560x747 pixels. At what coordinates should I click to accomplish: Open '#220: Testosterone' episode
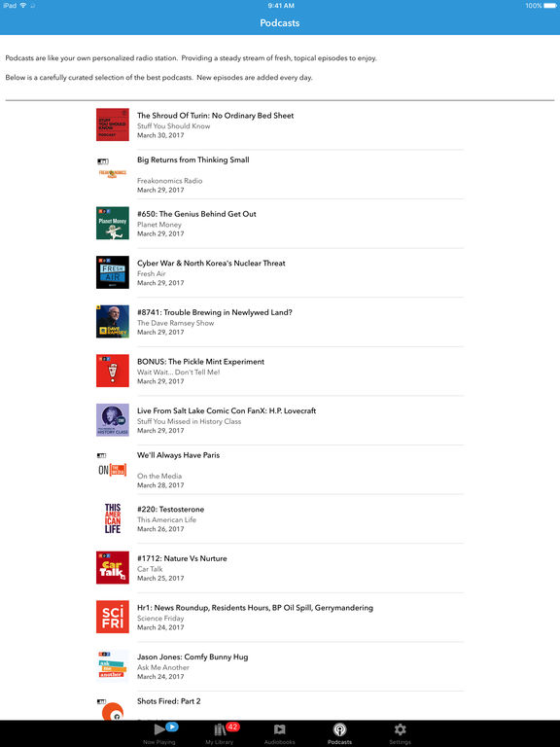pyautogui.click(x=170, y=510)
